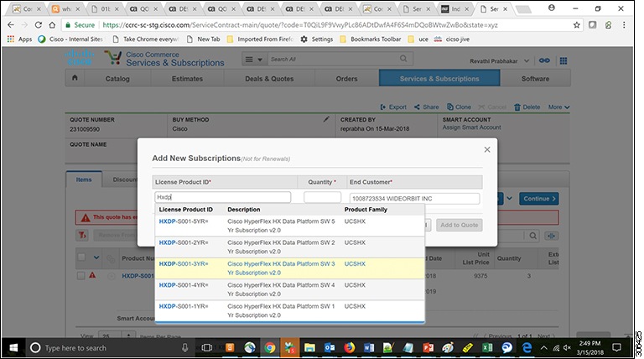
Task: Open dropdown arrow beside Continue button
Action: tap(509, 199)
